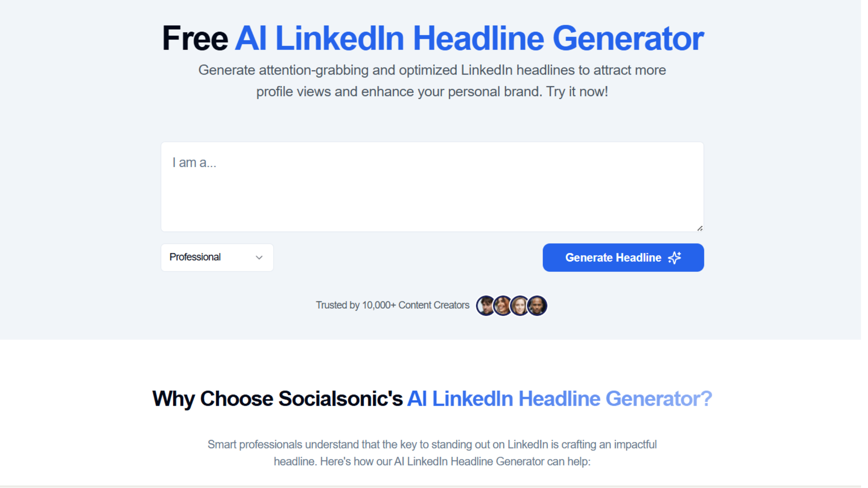
Task: Click the chevron beside Professional
Action: point(259,258)
